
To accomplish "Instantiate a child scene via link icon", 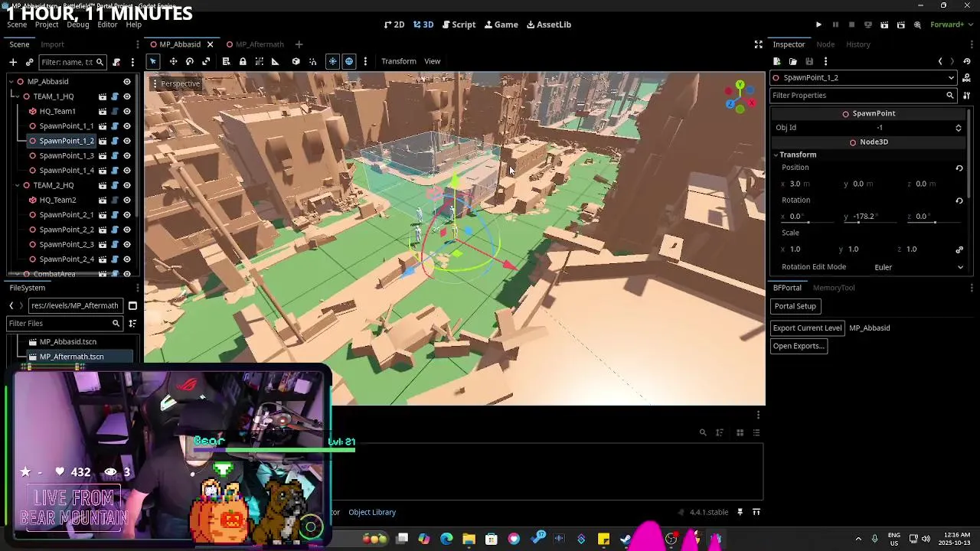I will point(30,62).
